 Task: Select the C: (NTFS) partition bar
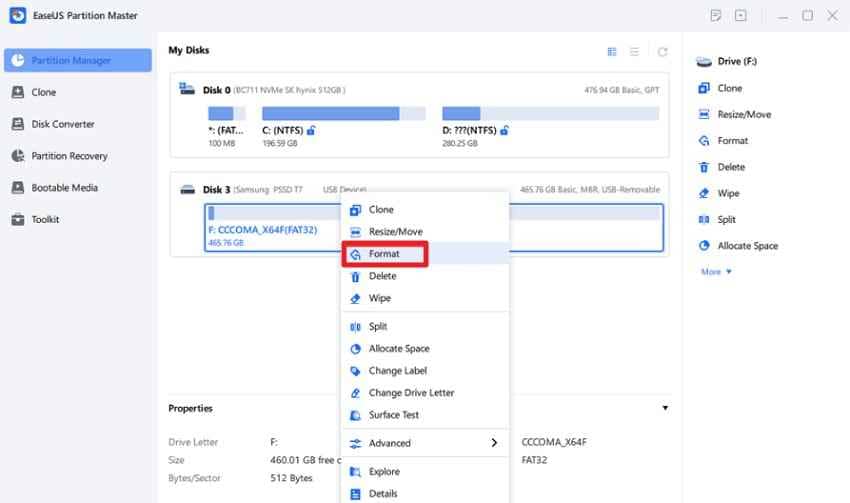click(x=344, y=113)
